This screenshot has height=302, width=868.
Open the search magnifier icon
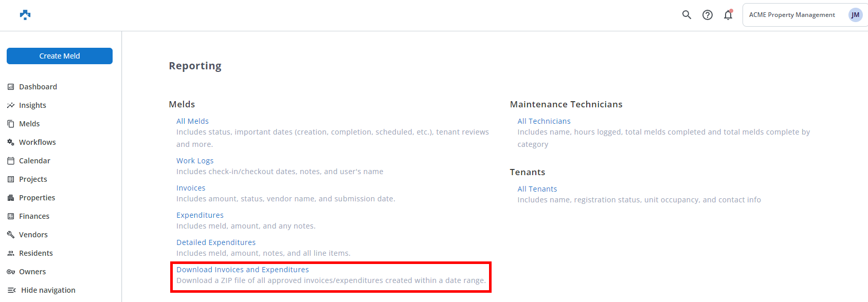pos(686,15)
